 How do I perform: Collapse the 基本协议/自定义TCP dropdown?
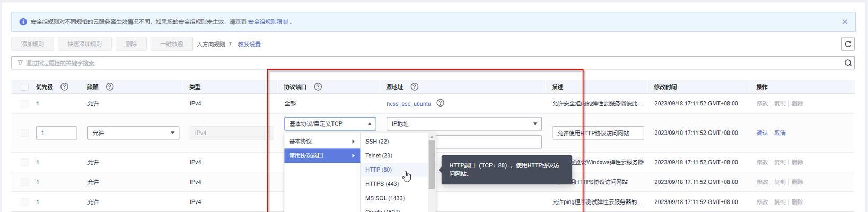330,123
